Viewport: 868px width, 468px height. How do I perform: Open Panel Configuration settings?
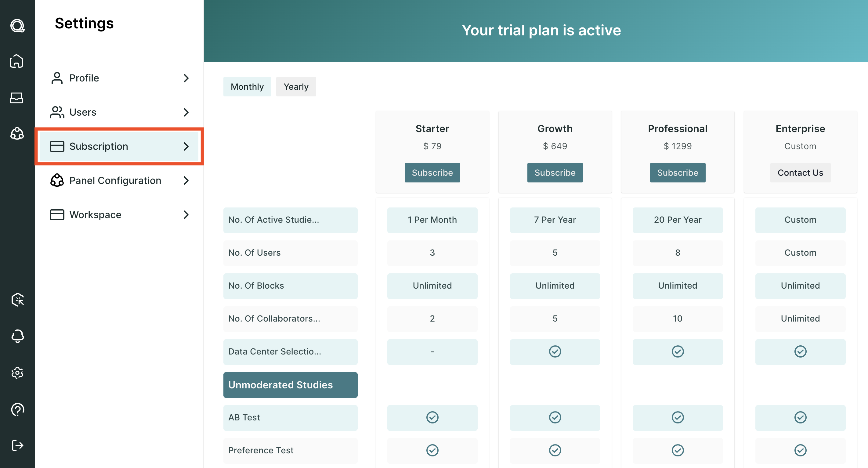(119, 181)
